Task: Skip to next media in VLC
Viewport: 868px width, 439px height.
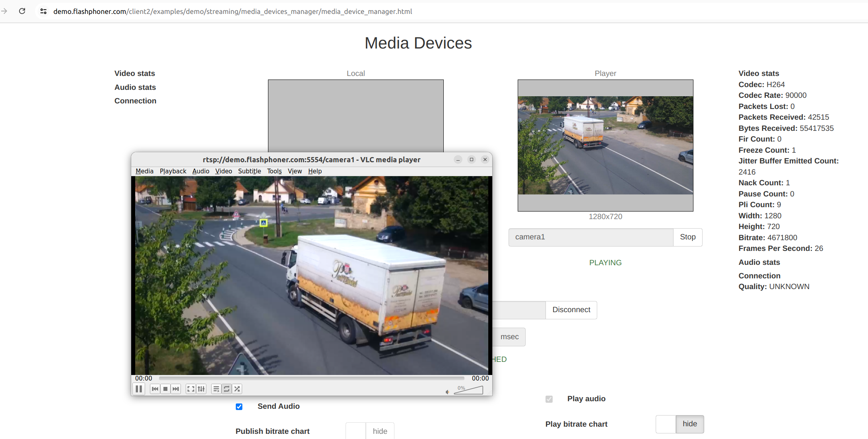Action: (176, 389)
